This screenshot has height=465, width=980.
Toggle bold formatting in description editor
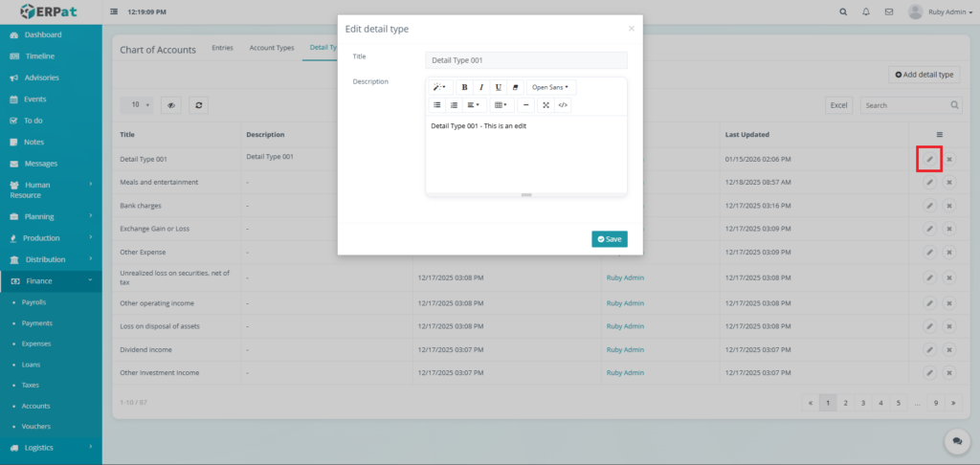coord(464,87)
